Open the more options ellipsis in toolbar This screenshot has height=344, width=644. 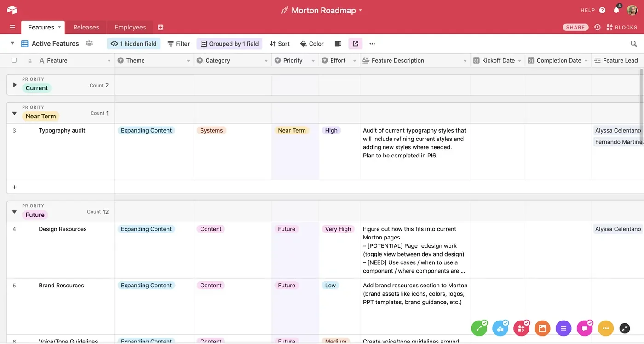372,44
